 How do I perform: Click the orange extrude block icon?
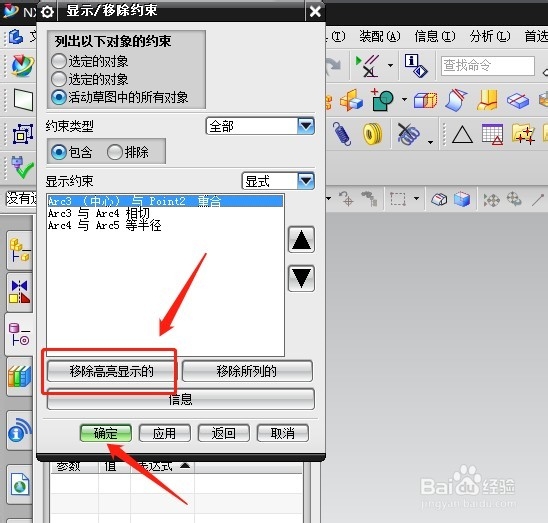click(x=352, y=100)
